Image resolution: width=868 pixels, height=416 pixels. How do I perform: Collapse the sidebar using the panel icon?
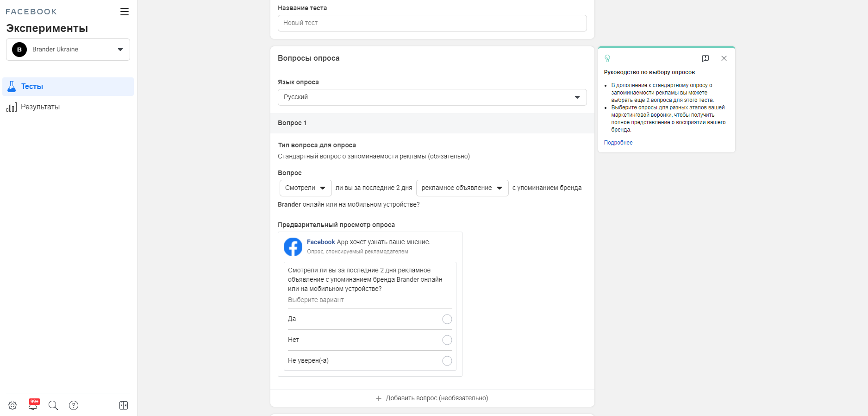pos(124,405)
